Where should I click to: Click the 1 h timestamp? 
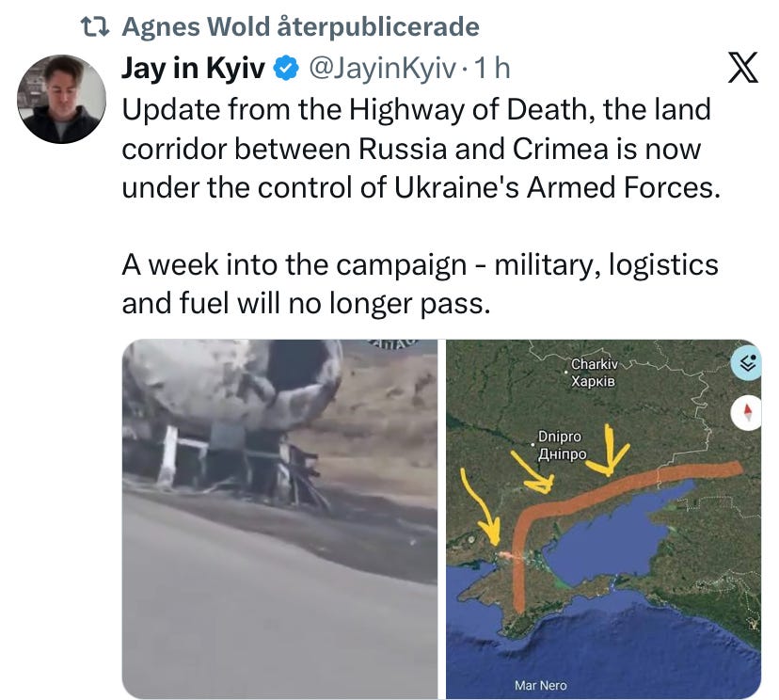pyautogui.click(x=492, y=68)
